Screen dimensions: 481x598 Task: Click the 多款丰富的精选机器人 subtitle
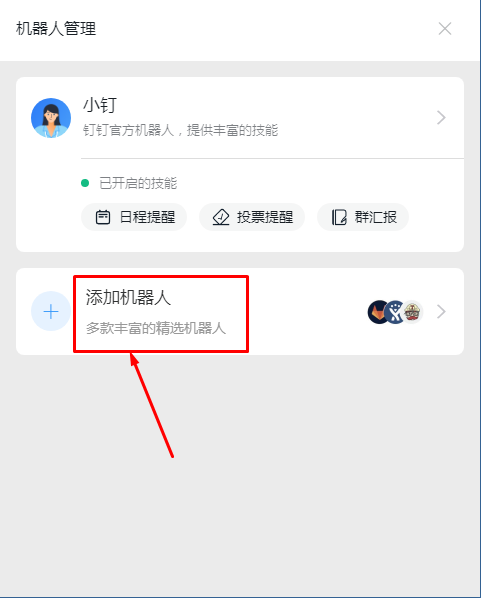(x=156, y=328)
